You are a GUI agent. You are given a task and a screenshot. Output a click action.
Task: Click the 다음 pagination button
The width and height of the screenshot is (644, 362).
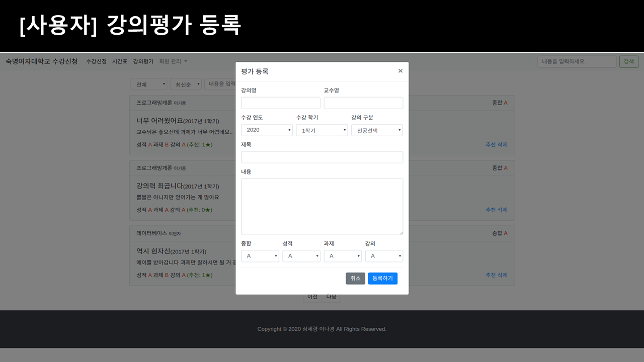pyautogui.click(x=332, y=296)
